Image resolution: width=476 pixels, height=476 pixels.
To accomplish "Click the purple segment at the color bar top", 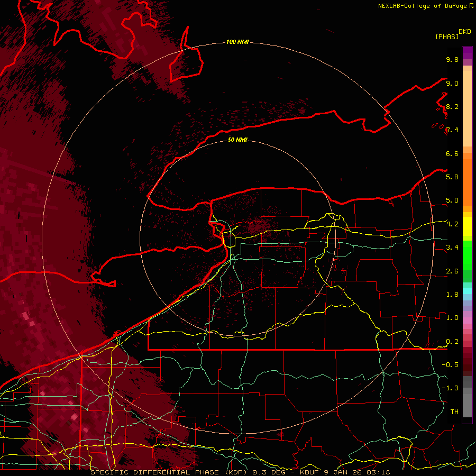I will [467, 53].
